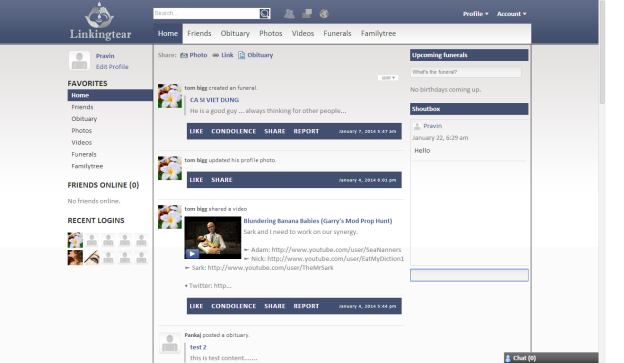Click the Obituary share document icon
The height and width of the screenshot is (363, 624).
point(242,55)
